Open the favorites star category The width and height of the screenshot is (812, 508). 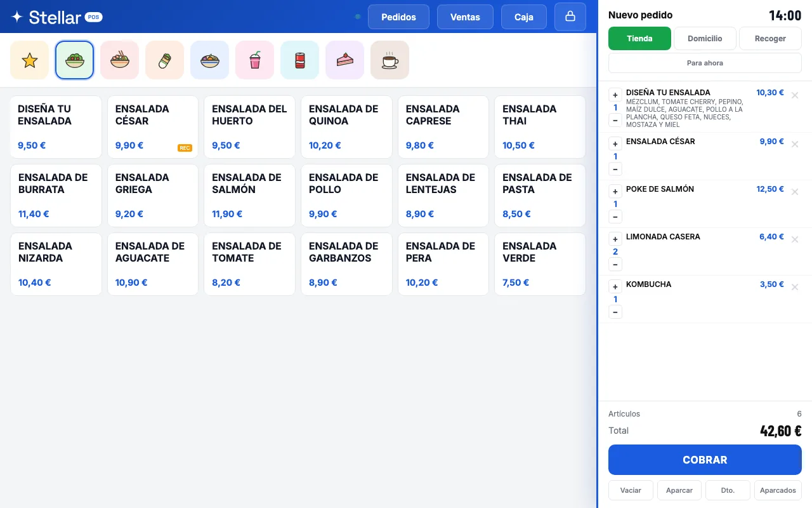(30, 60)
